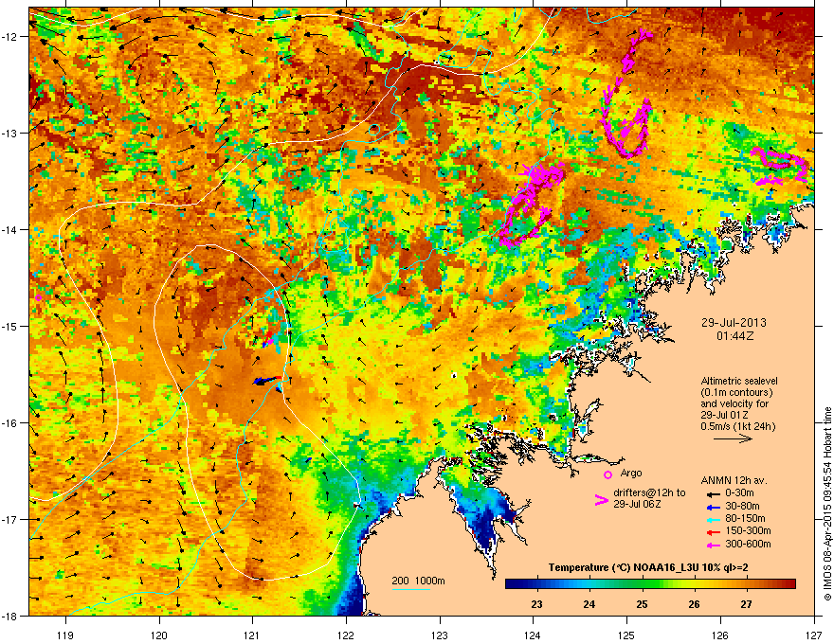Click the cyan bathymetry legend line sample

pos(411,590)
